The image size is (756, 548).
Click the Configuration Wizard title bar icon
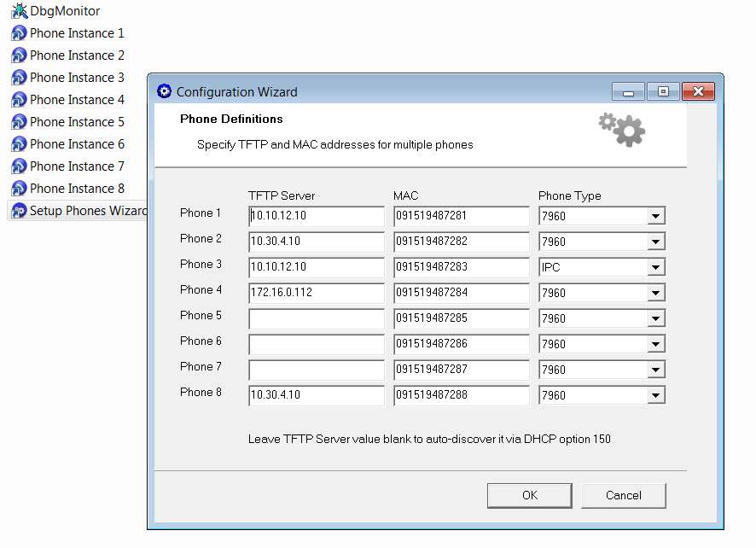pyautogui.click(x=165, y=91)
